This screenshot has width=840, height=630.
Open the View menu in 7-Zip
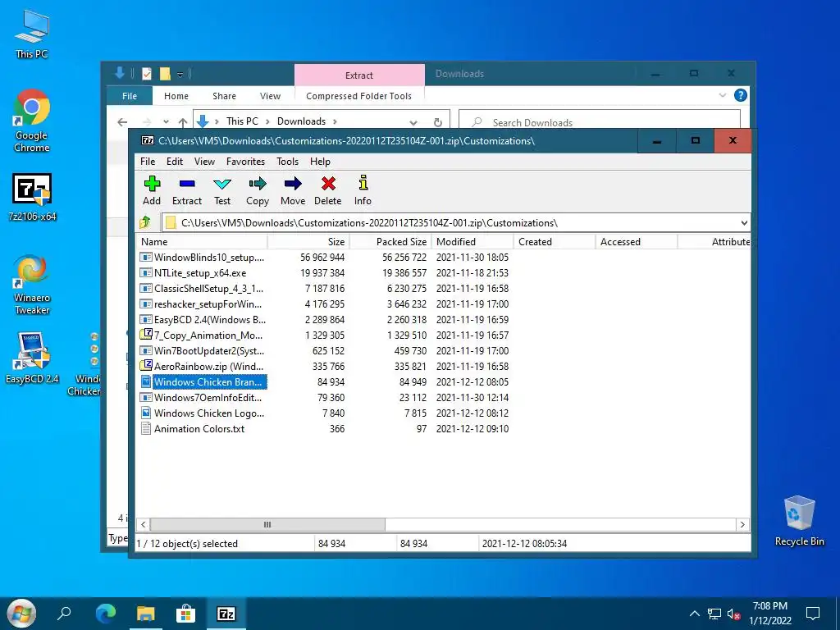204,162
